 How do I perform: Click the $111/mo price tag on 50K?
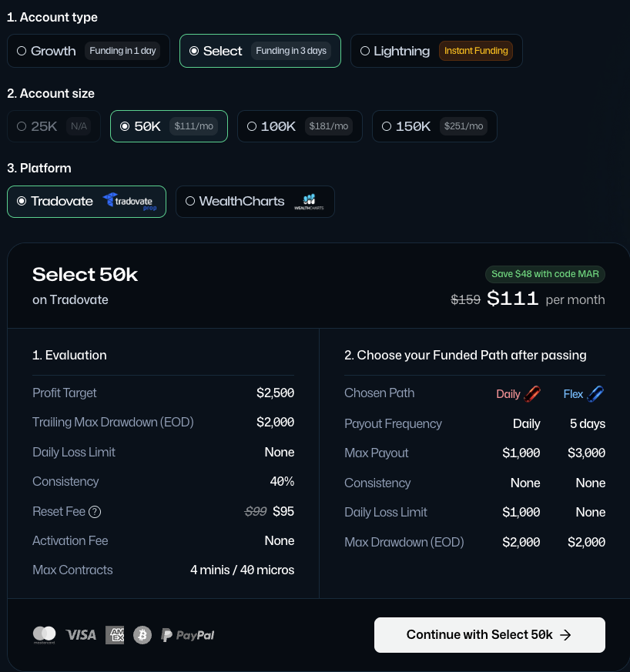[194, 126]
